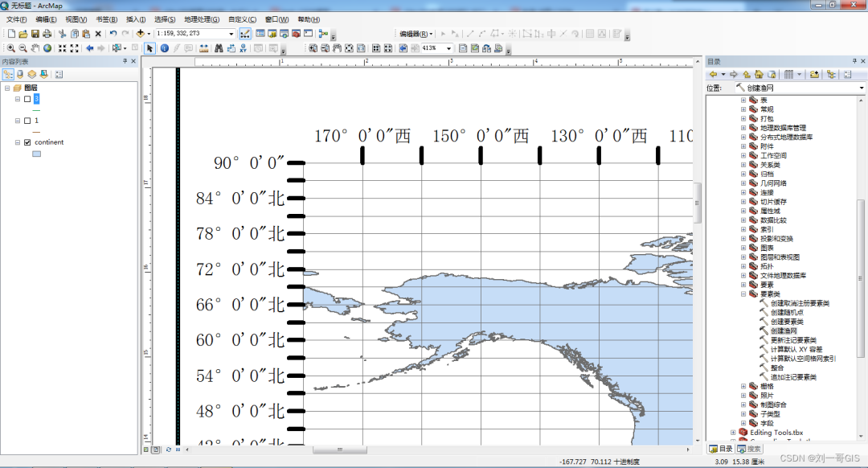Expand the Editing Tools.tbx toolbox
This screenshot has width=868, height=468.
pos(733,433)
